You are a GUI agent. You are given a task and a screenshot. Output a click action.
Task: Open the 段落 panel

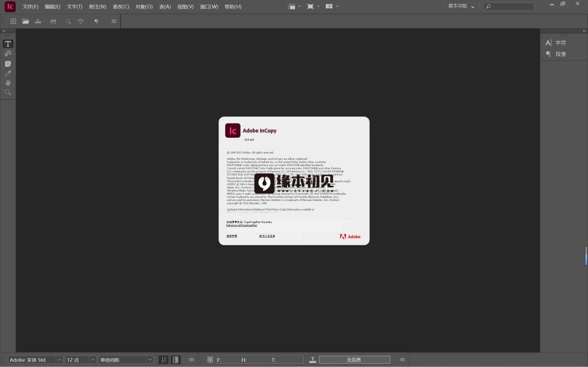click(x=557, y=54)
